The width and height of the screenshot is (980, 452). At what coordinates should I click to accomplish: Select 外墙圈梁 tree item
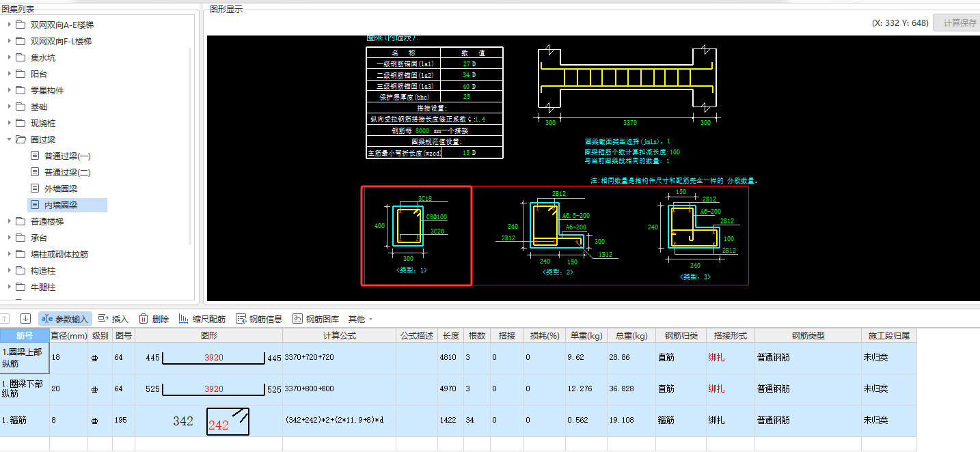pyautogui.click(x=60, y=188)
